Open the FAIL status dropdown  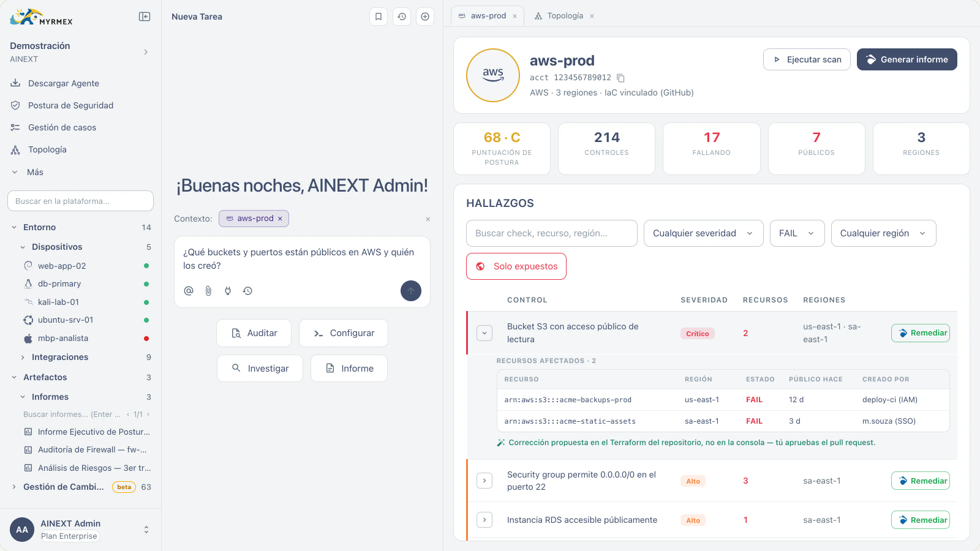pyautogui.click(x=797, y=233)
